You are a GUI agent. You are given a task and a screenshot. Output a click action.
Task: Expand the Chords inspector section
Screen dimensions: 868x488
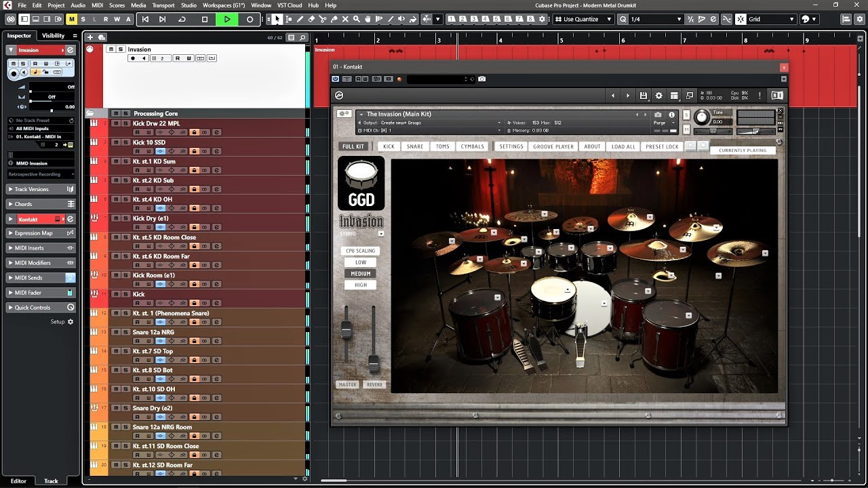click(x=41, y=204)
